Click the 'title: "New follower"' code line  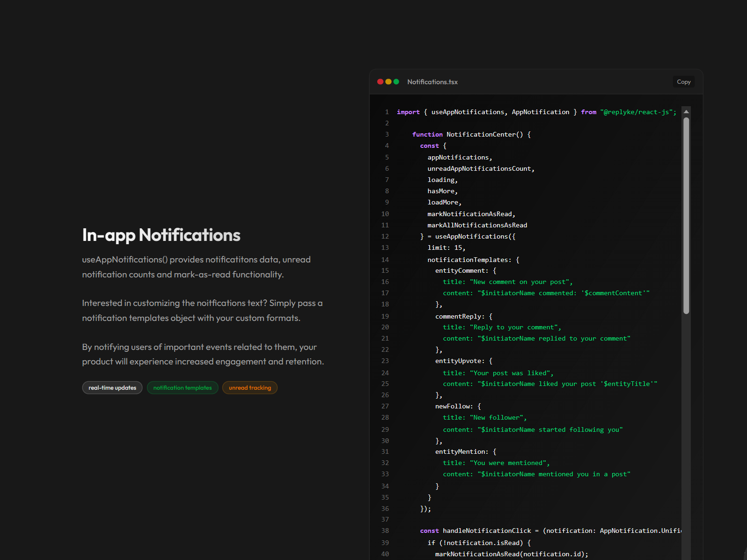[484, 418]
